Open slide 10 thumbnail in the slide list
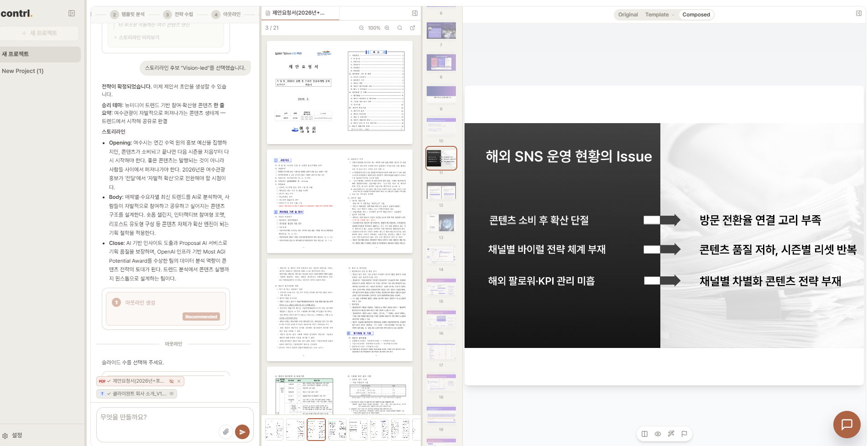The width and height of the screenshot is (868, 446). click(441, 126)
